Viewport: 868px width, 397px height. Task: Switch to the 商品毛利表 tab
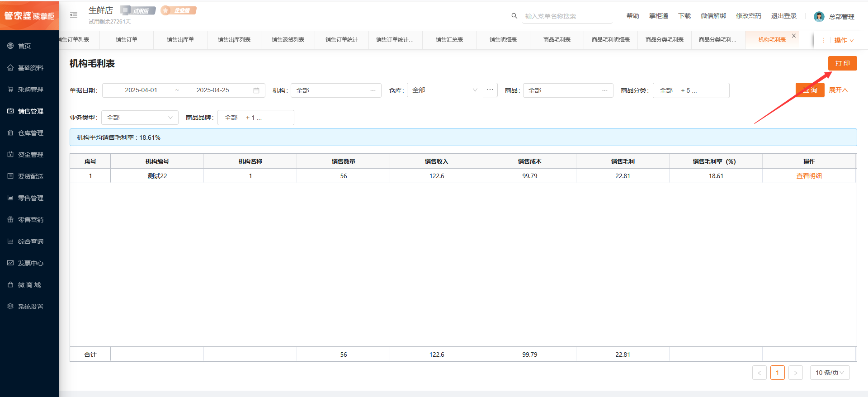(557, 40)
